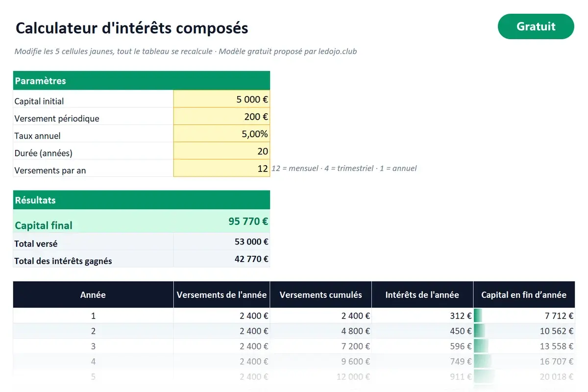Click the Versements cumulés column header
588x392 pixels.
tap(321, 294)
